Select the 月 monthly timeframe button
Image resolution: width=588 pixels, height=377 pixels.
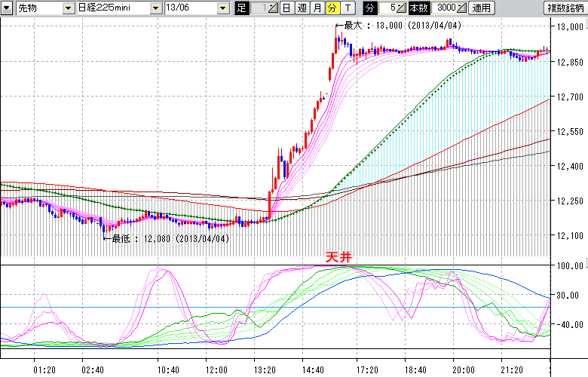pyautogui.click(x=317, y=8)
